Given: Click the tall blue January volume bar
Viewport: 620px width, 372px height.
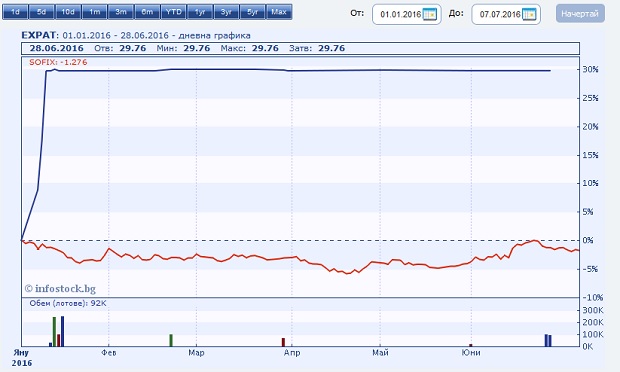Looking at the screenshot, I should (x=62, y=331).
